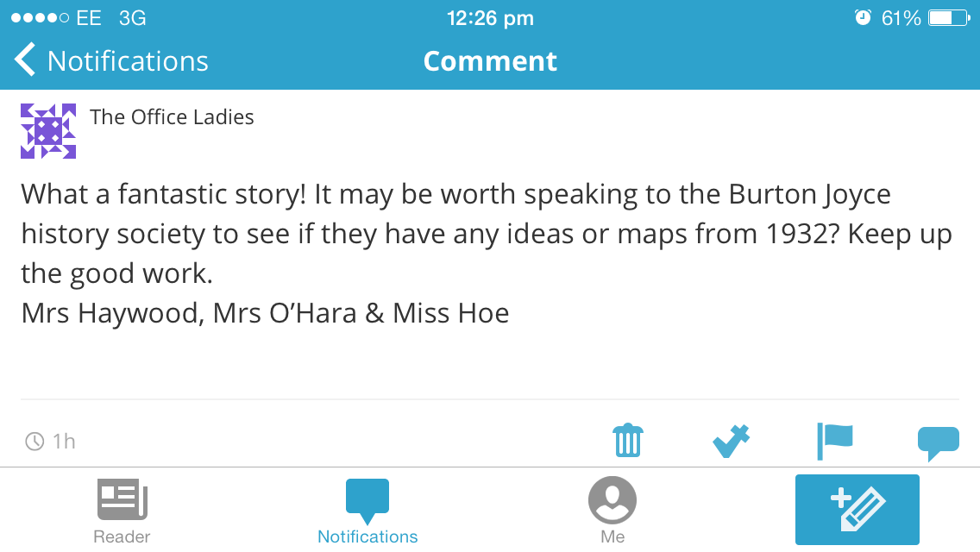Open The Office Ladies author name
This screenshot has height=552, width=980.
pos(172,117)
